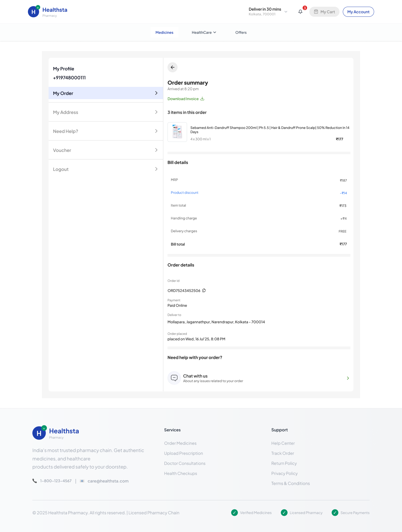Open the HealthCare dropdown menu
402x532 pixels.
(x=204, y=32)
